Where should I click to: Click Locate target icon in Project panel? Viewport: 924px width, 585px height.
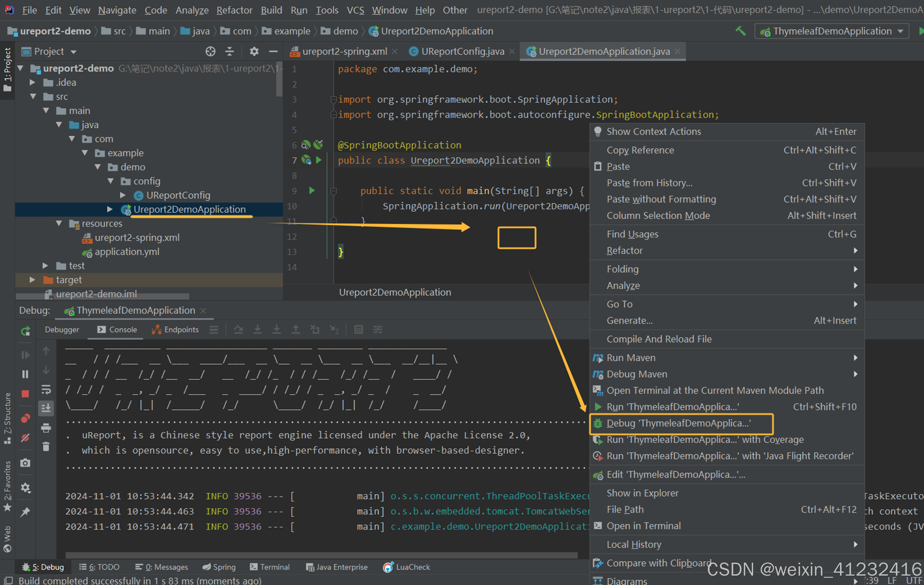[x=210, y=52]
